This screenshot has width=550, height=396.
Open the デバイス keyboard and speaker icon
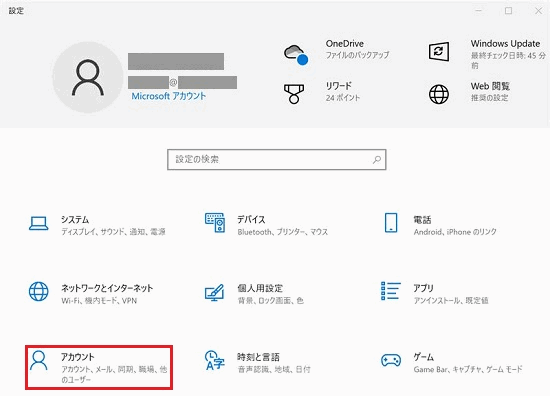point(215,222)
